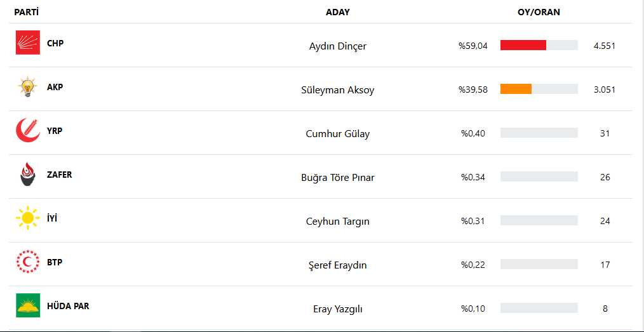Click the İYİ party sun logo
The image size is (644, 332).
(x=28, y=218)
